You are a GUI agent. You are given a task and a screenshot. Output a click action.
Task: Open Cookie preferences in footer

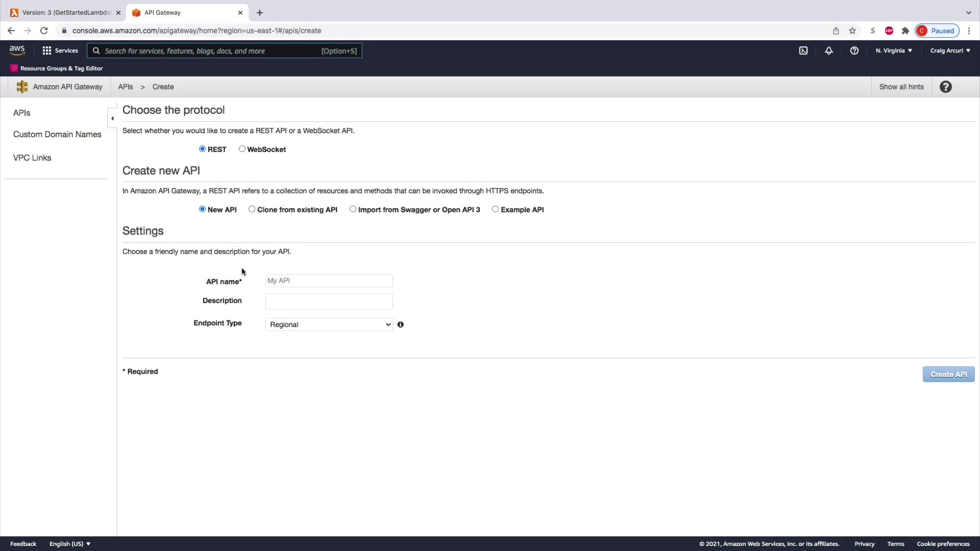click(x=943, y=544)
